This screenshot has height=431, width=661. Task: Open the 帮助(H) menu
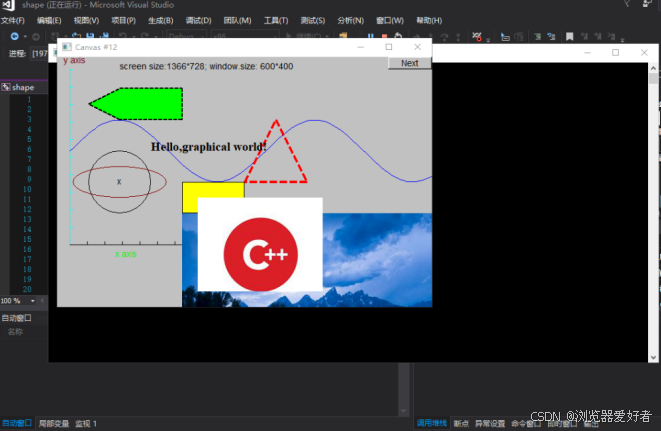coord(429,20)
